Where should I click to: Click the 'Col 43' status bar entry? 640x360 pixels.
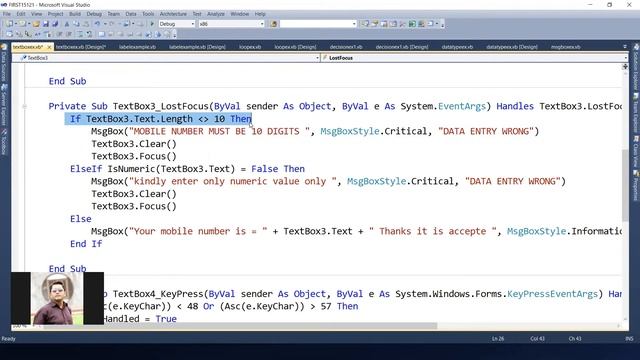coord(537,339)
